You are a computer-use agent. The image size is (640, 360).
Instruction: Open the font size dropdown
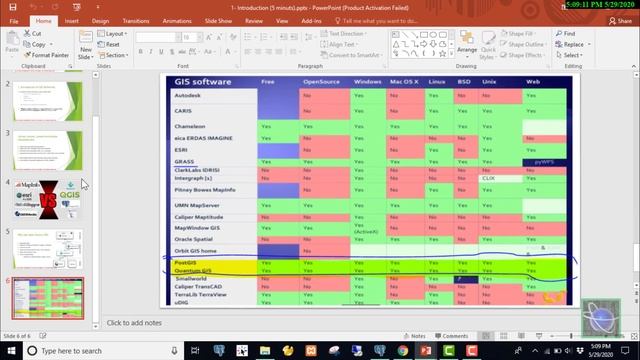click(x=200, y=37)
